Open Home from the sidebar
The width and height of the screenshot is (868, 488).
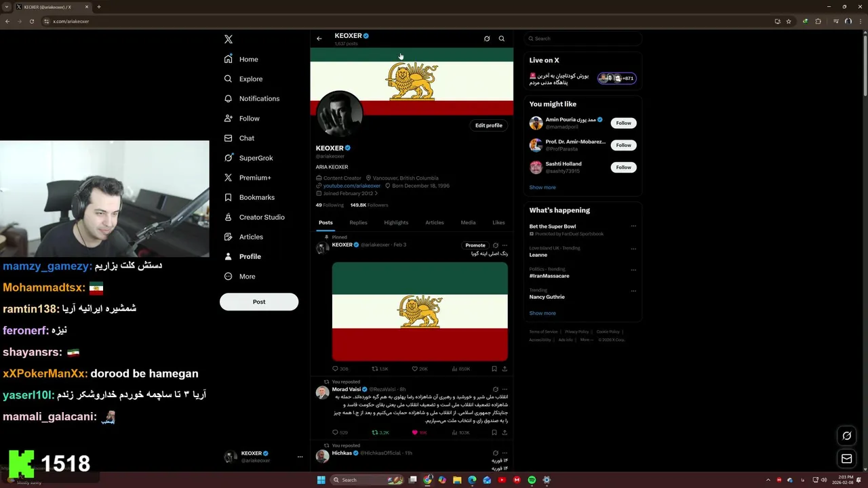point(241,59)
